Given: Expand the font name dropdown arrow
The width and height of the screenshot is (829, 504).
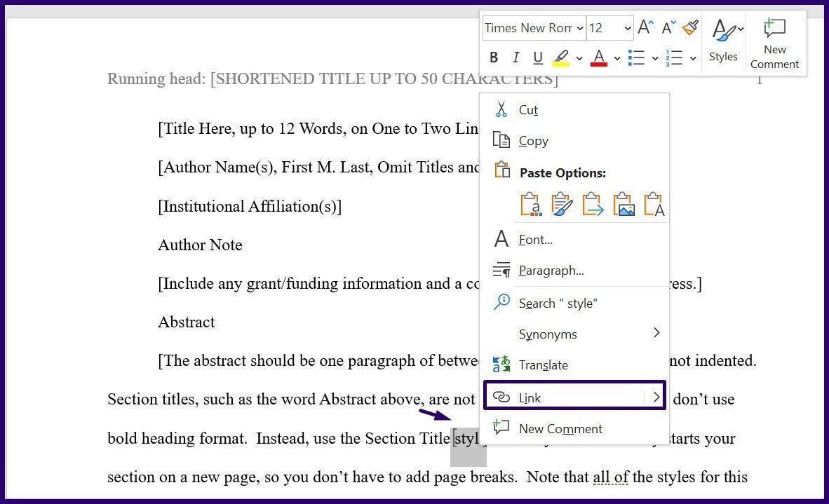Looking at the screenshot, I should tap(580, 28).
